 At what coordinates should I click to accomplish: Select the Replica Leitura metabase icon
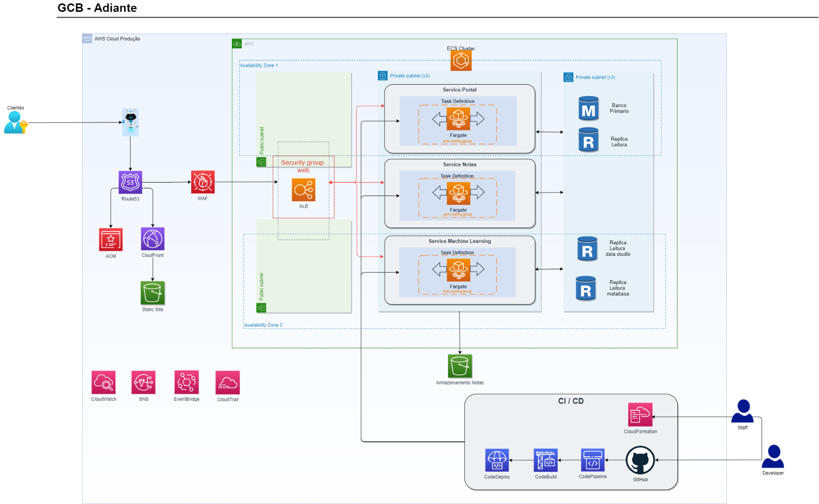586,288
